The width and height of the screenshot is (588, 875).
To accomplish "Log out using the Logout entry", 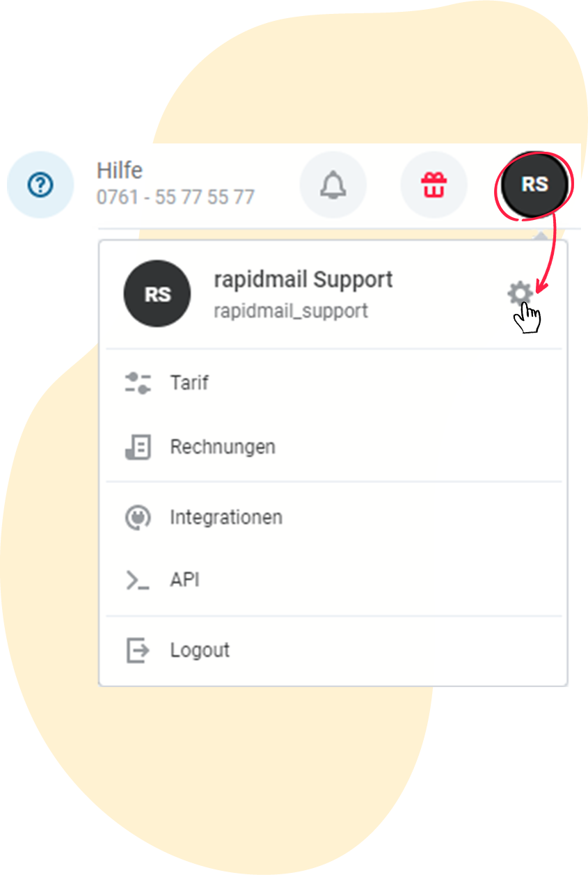I will tap(333, 651).
